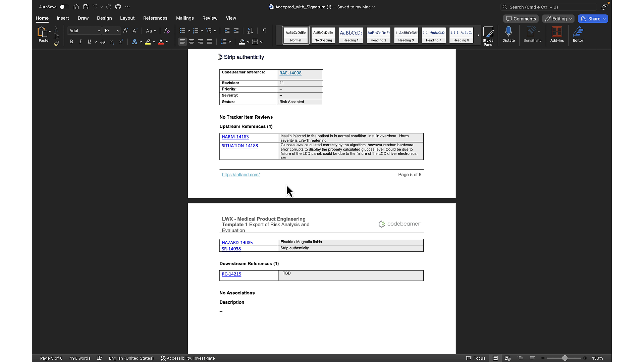Image resolution: width=644 pixels, height=362 pixels.
Task: Toggle Italic formatting
Action: pyautogui.click(x=80, y=42)
